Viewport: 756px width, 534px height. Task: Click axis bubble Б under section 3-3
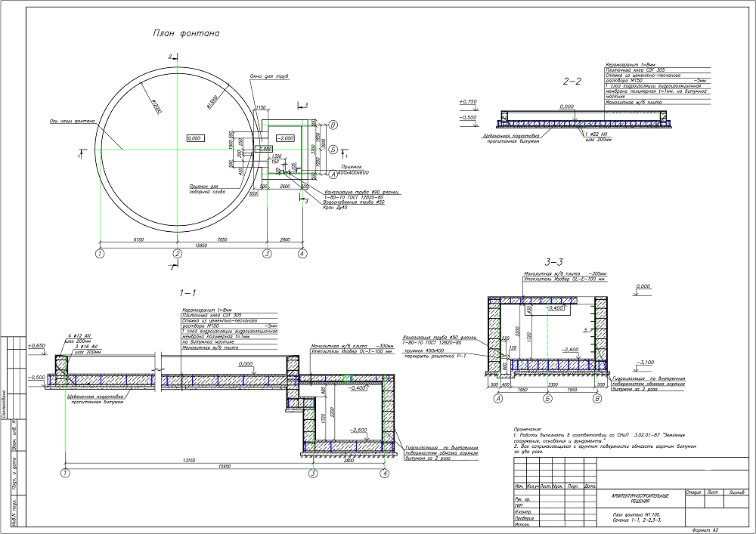coord(547,399)
